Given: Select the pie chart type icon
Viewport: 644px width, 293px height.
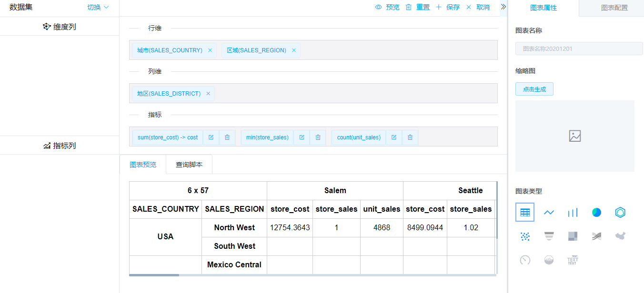Looking at the screenshot, I should [596, 212].
